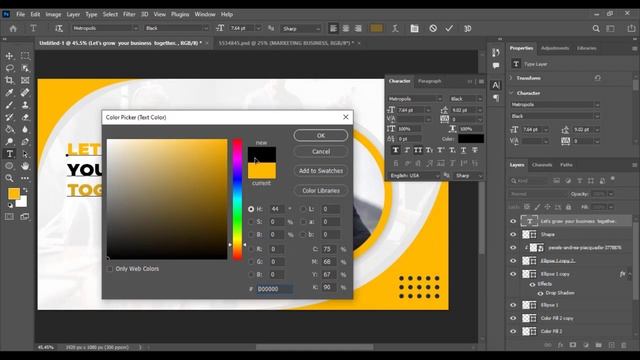Commit current text edits checkmark
Screen dimensions: 640x360
(449, 28)
